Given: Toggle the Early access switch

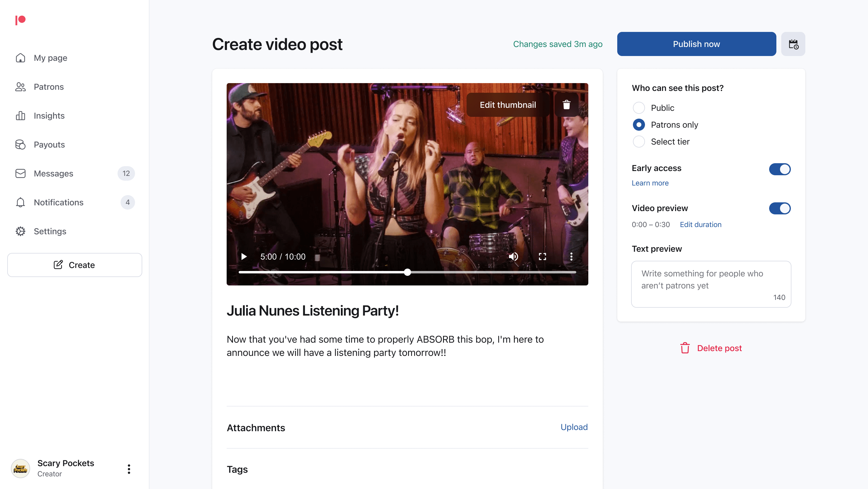Looking at the screenshot, I should pos(780,169).
